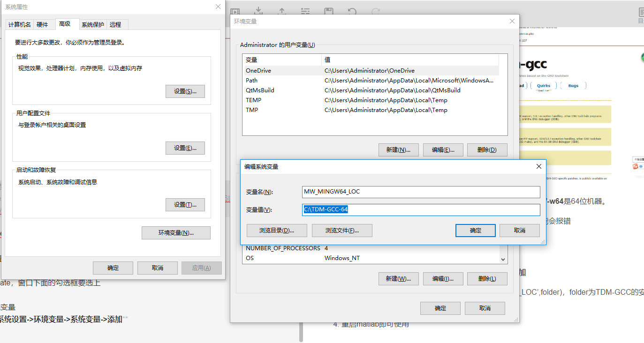Screen dimensions: 644x343
Task: Click the undo arrow in the background toolbar
Action: [x=352, y=11]
